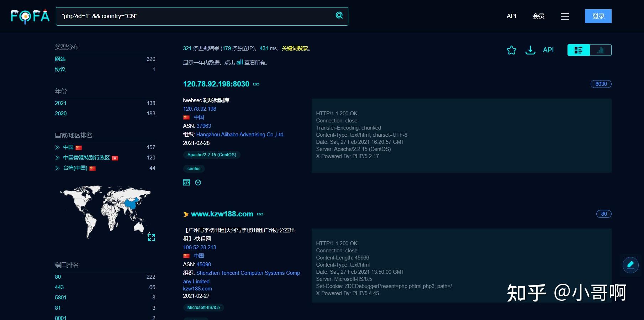Expand the 台湾(中国) row
The height and width of the screenshot is (320, 644).
point(57,168)
